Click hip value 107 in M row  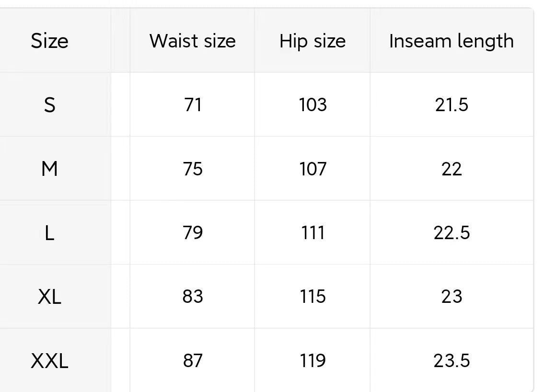(x=313, y=169)
